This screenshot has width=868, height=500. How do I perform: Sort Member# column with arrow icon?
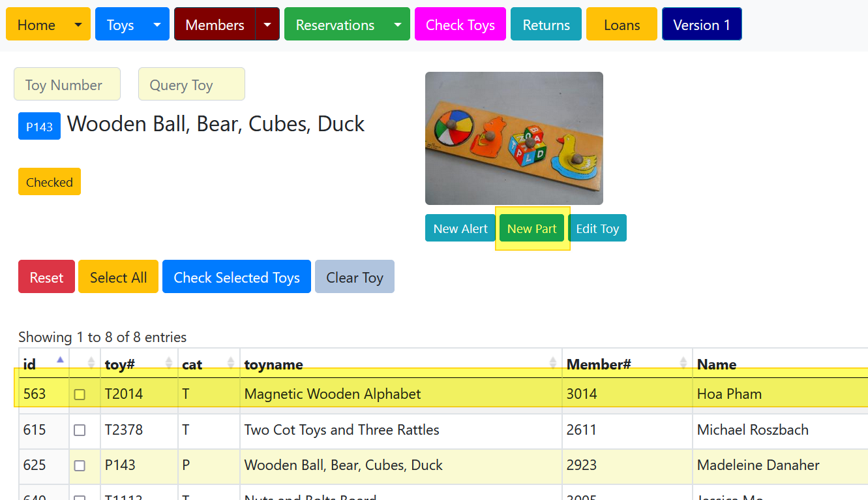(x=683, y=363)
